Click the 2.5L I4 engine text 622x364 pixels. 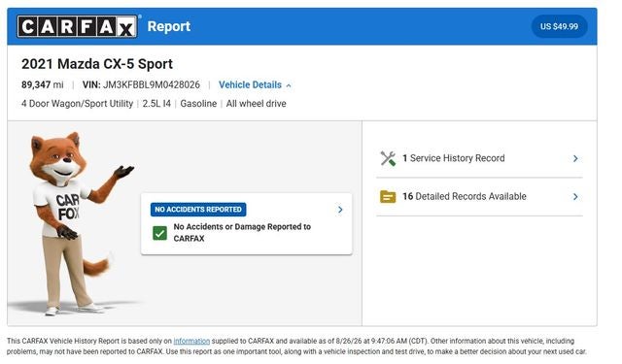(156, 104)
